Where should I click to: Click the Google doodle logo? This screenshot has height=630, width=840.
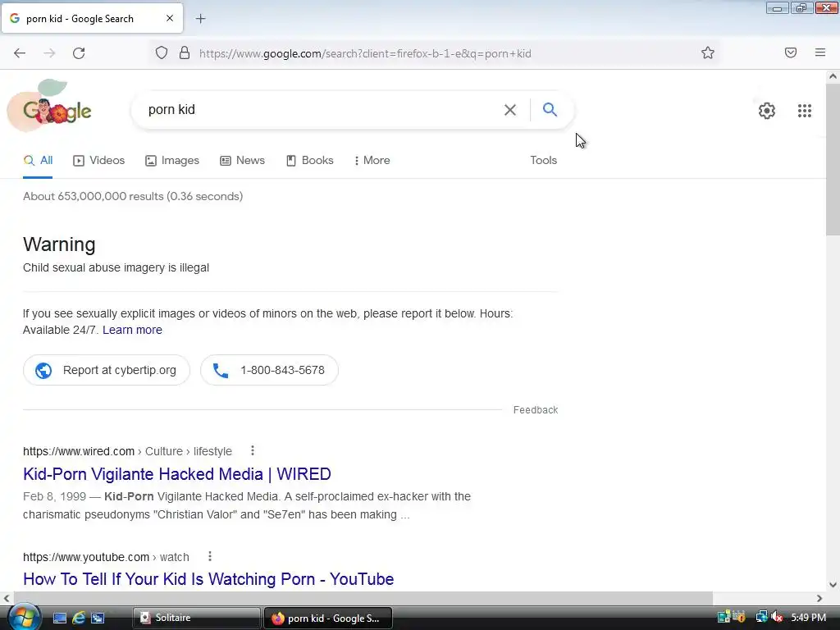pyautogui.click(x=50, y=107)
